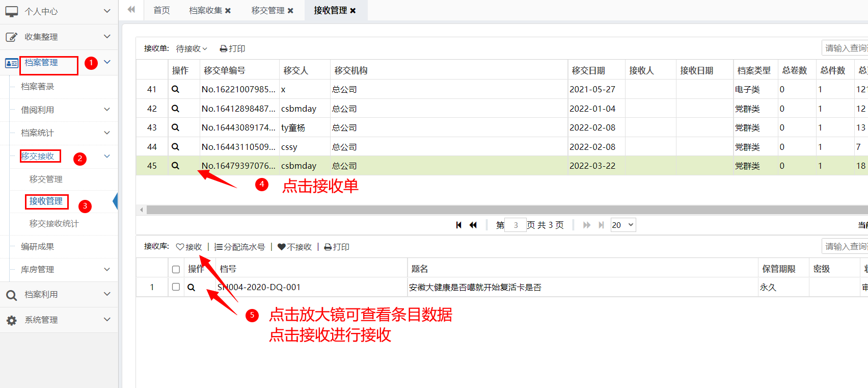Expand 借阅利用 in sidebar
Image resolution: width=868 pixels, height=388 pixels.
click(x=61, y=110)
